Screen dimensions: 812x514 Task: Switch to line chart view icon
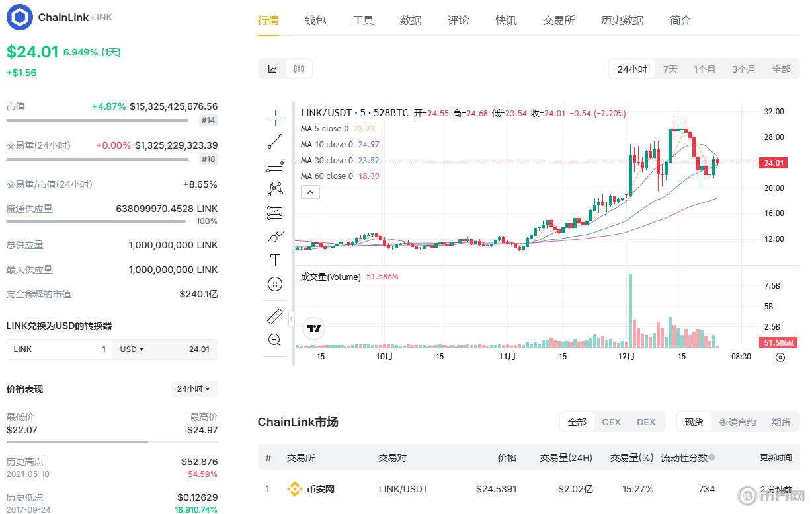tap(272, 69)
